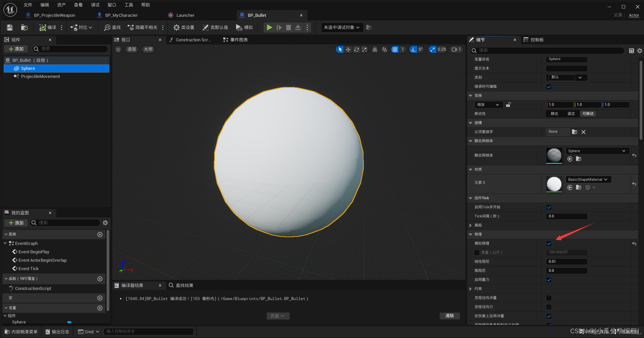Open the Find search tool

click(112, 28)
